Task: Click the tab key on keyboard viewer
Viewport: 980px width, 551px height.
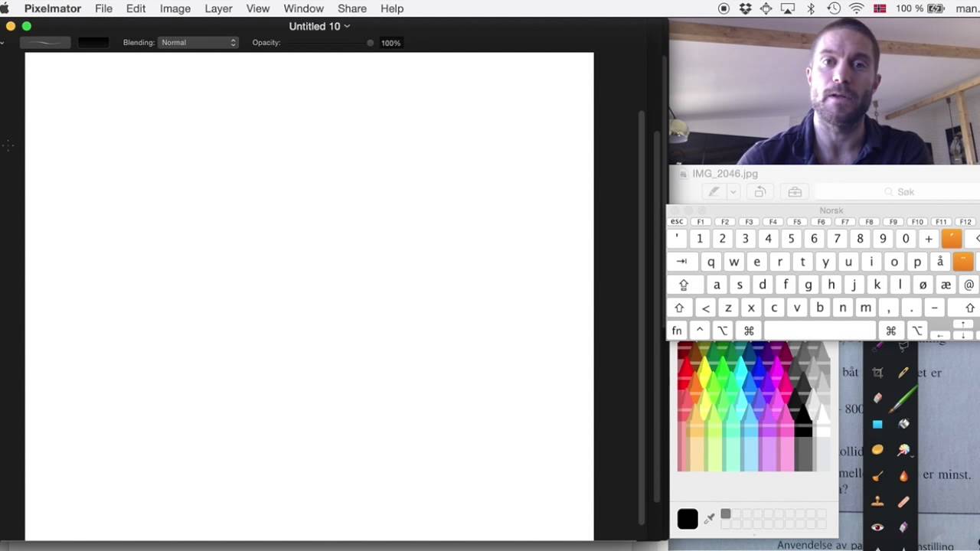Action: coord(681,262)
